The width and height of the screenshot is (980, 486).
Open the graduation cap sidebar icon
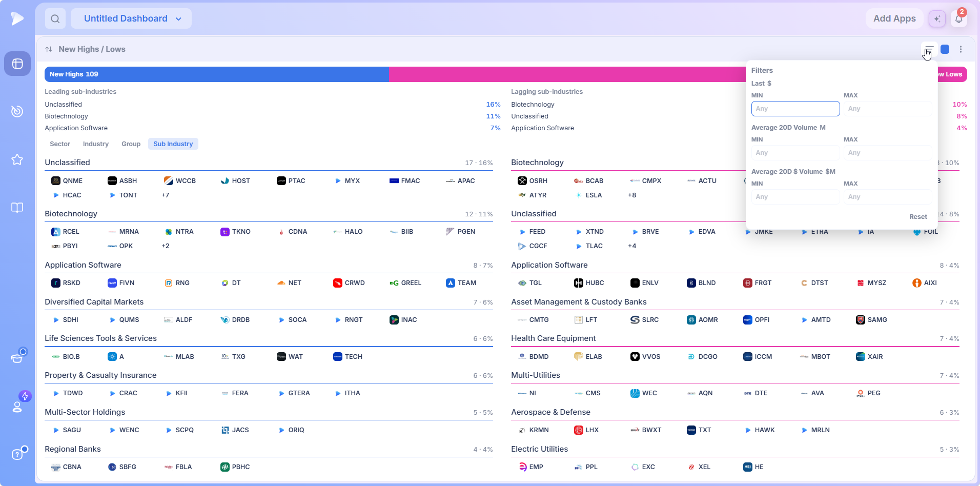tap(17, 357)
